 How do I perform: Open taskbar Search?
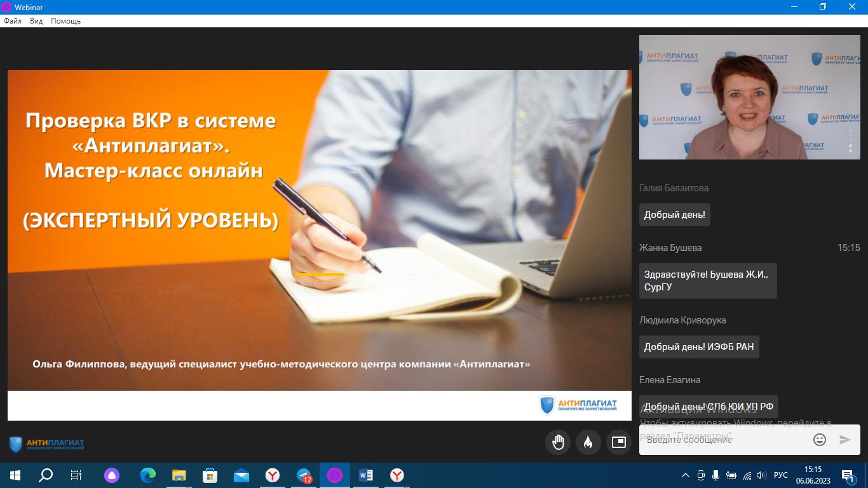46,475
